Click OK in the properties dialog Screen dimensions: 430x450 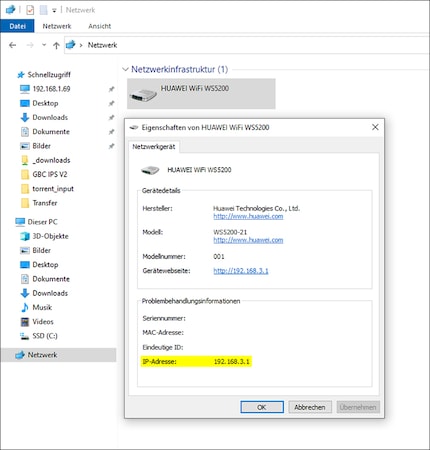click(x=262, y=407)
